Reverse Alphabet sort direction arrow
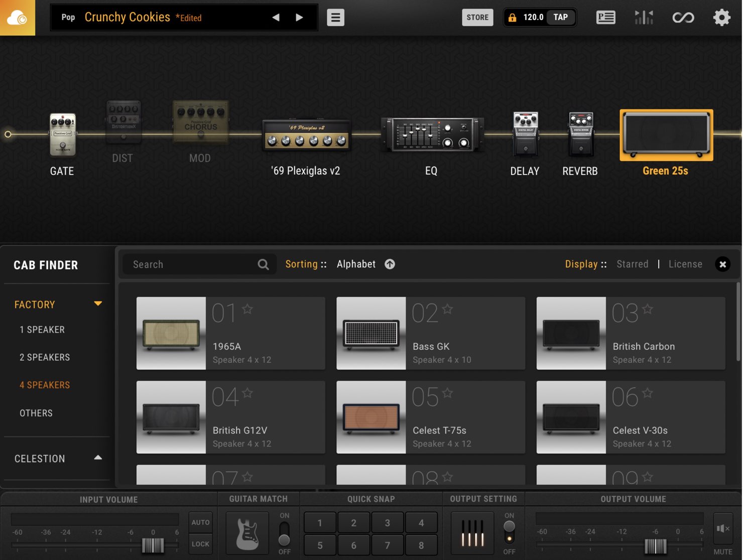 pos(390,264)
